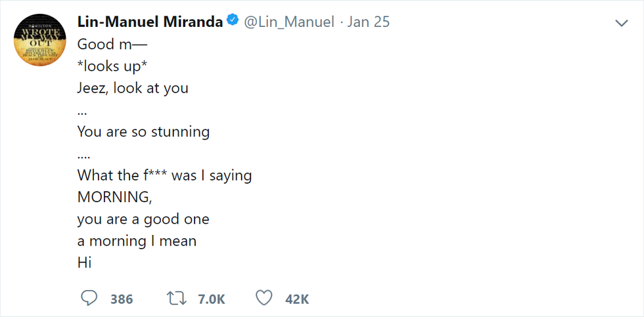Click the blue verified badge

(x=233, y=21)
